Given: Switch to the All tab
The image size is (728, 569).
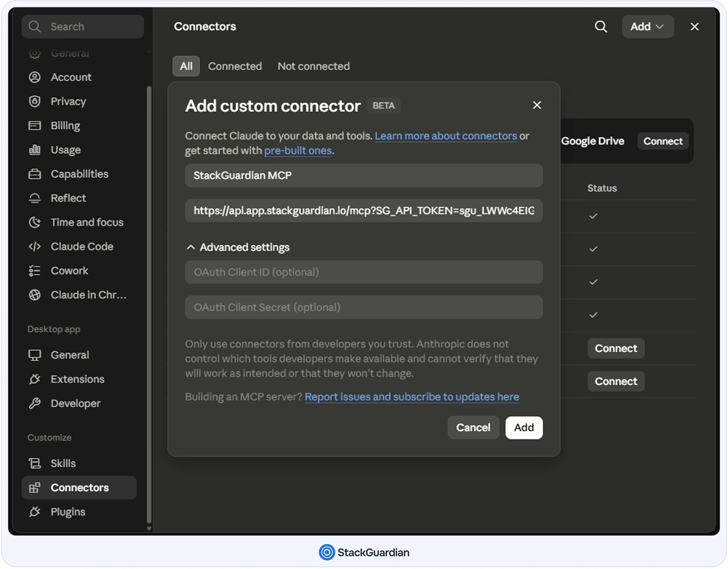Looking at the screenshot, I should (x=186, y=66).
